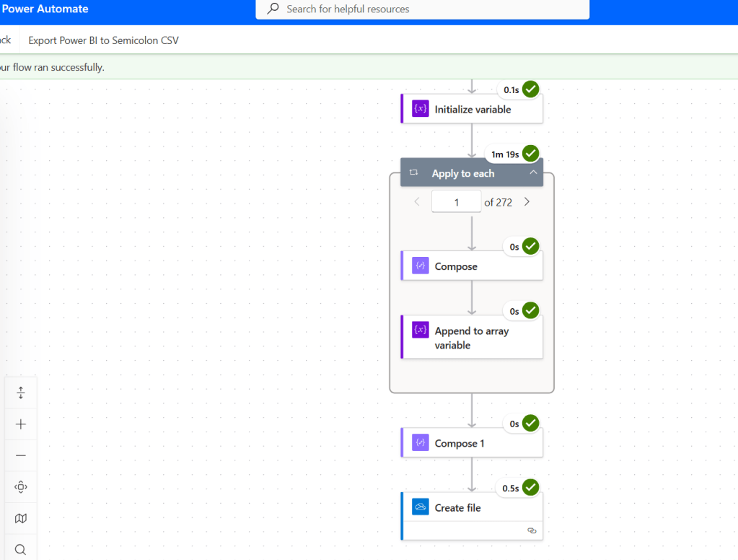Select the Compose 1 action
This screenshot has height=560, width=738.
(x=460, y=442)
